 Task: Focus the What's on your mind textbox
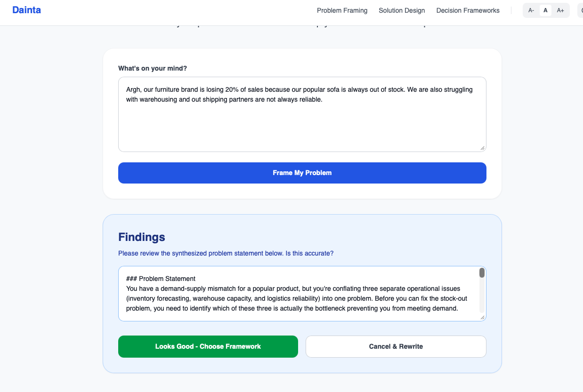pyautogui.click(x=302, y=114)
